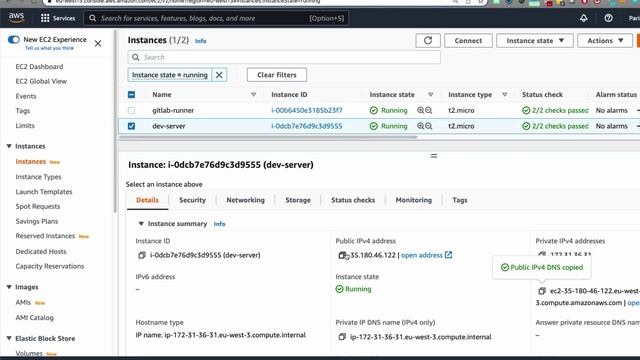Close the New EC2 Experience banner
640x360 pixels.
point(98,43)
